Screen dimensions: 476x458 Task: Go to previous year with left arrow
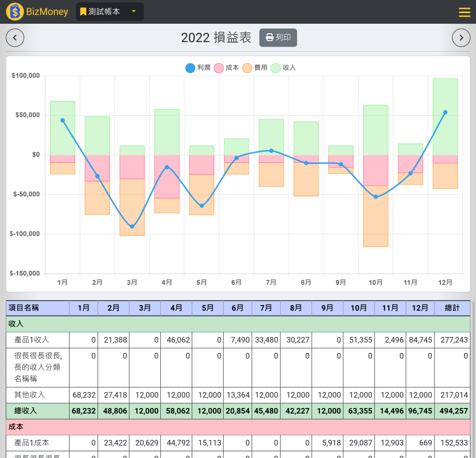coord(15,38)
